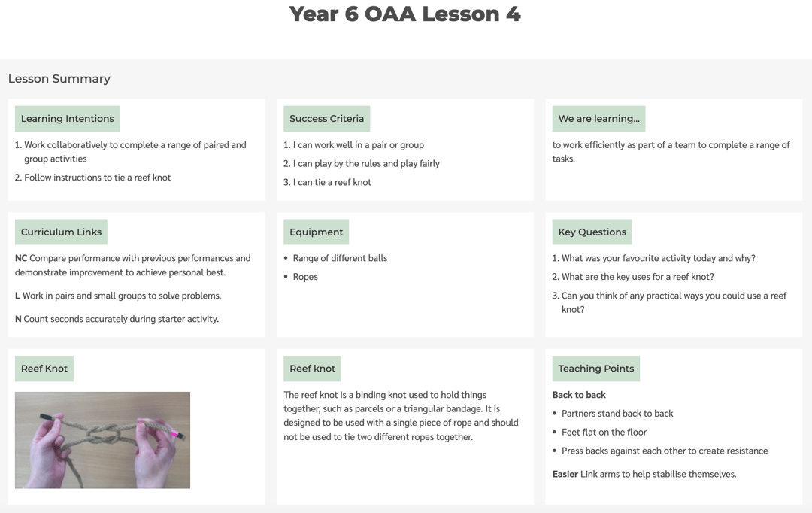Click 'I can tie a reef knot' criterion
Screen dimensions: 812x513
pyautogui.click(x=332, y=182)
